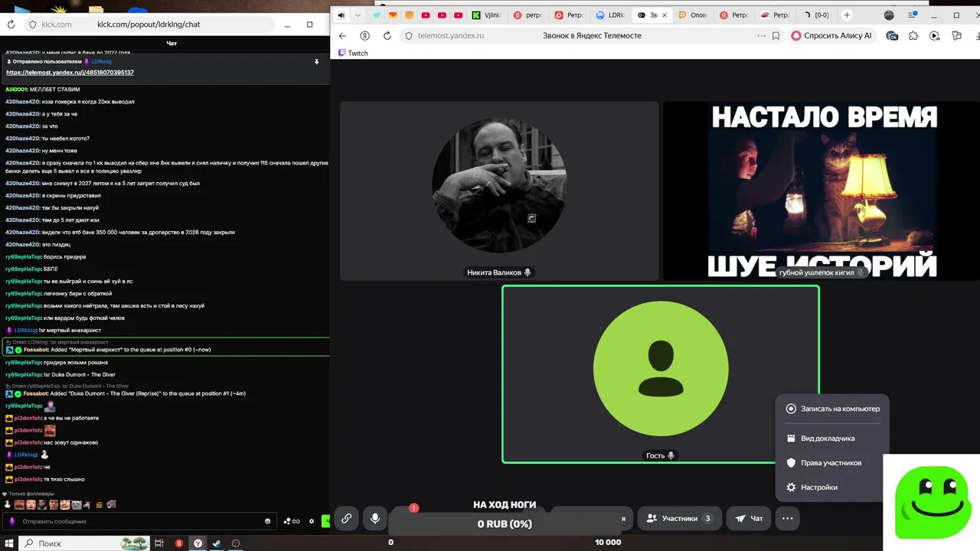Select the губной ушлепок кигил video tile
Screen dimensions: 980x551
(821, 191)
